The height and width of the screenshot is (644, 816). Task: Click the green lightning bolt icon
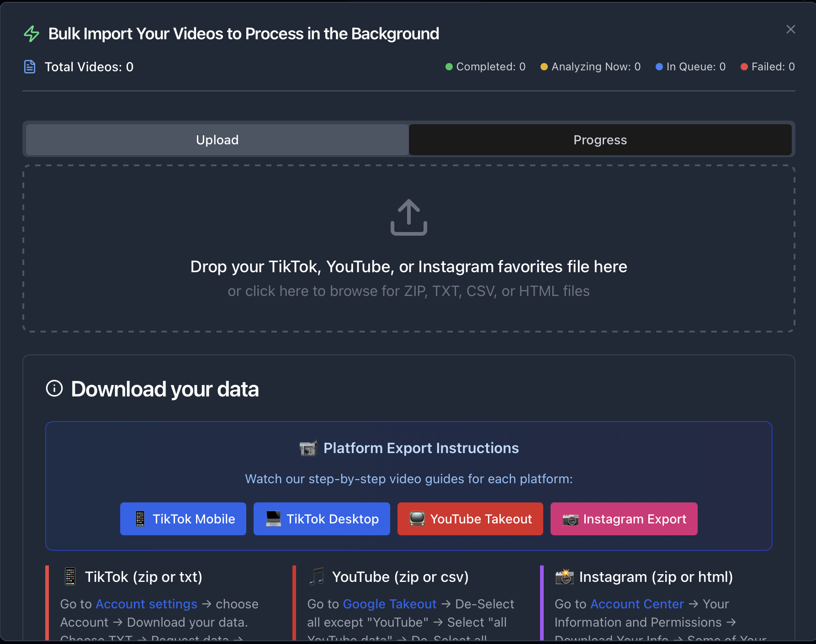point(32,34)
